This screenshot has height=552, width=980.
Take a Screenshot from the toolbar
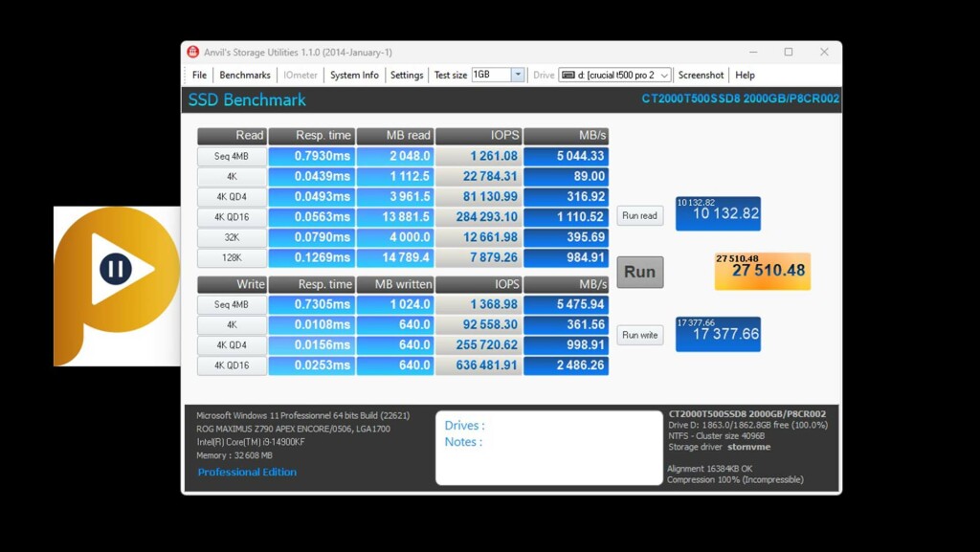click(701, 76)
